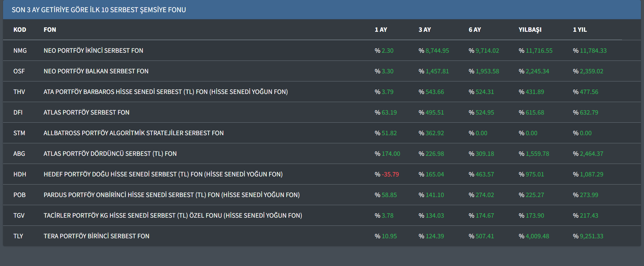This screenshot has width=644, height=266.
Task: Click the NEO PORTFÖY İKİNCİ SERBEST FON link
Action: coord(93,51)
